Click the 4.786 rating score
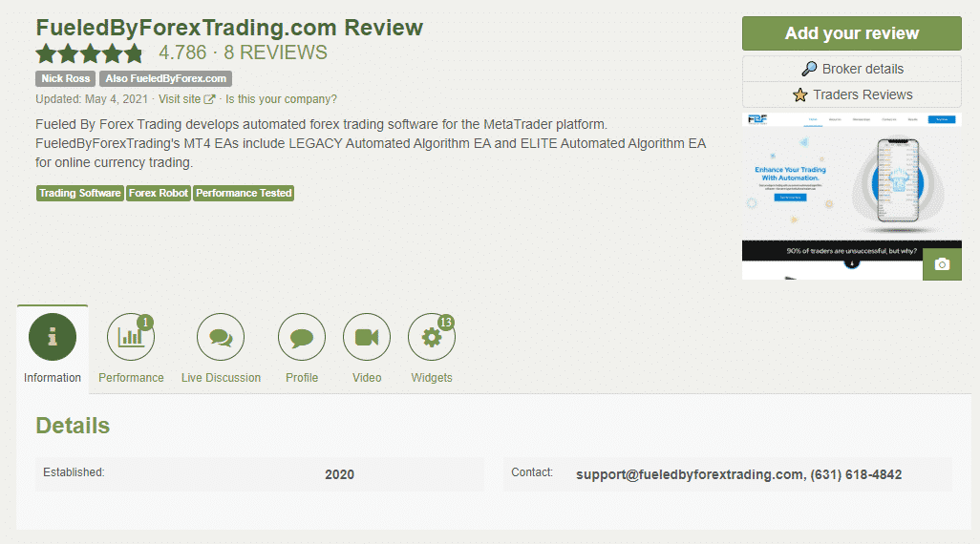 tap(182, 52)
